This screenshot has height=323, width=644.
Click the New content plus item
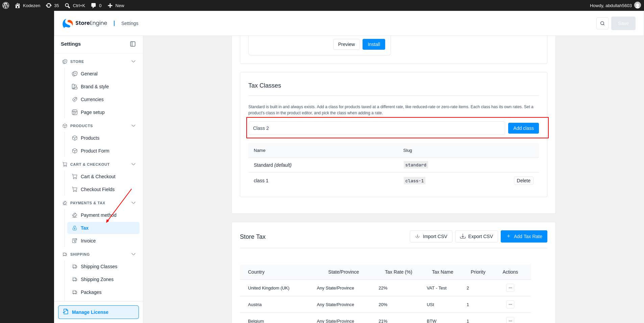pyautogui.click(x=116, y=5)
